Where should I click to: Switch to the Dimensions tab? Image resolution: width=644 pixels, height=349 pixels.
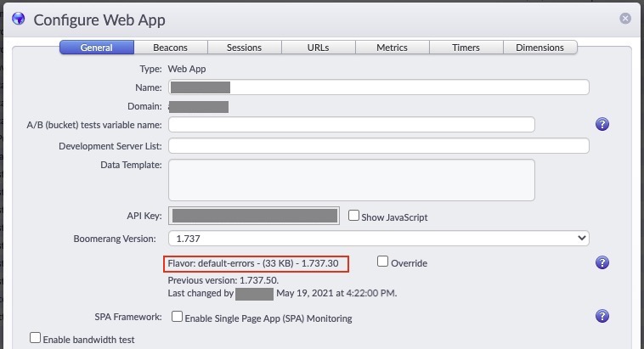tap(539, 48)
